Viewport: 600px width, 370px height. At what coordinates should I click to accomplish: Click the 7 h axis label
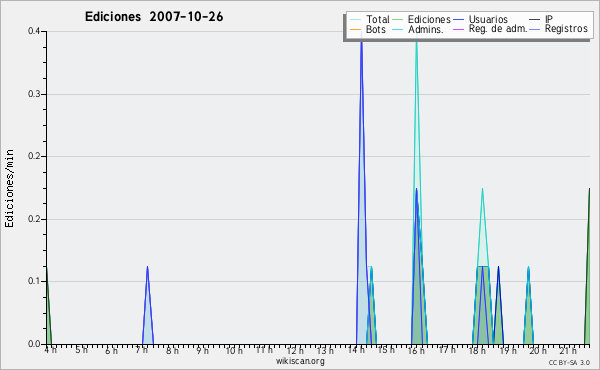point(142,350)
